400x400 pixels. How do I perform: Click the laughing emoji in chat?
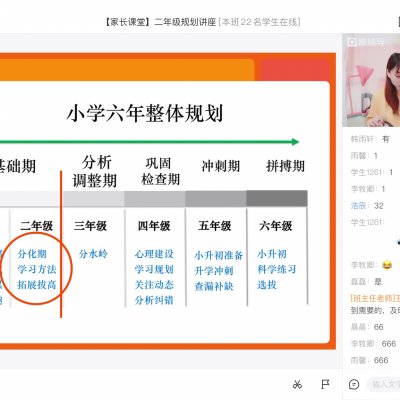point(387,265)
